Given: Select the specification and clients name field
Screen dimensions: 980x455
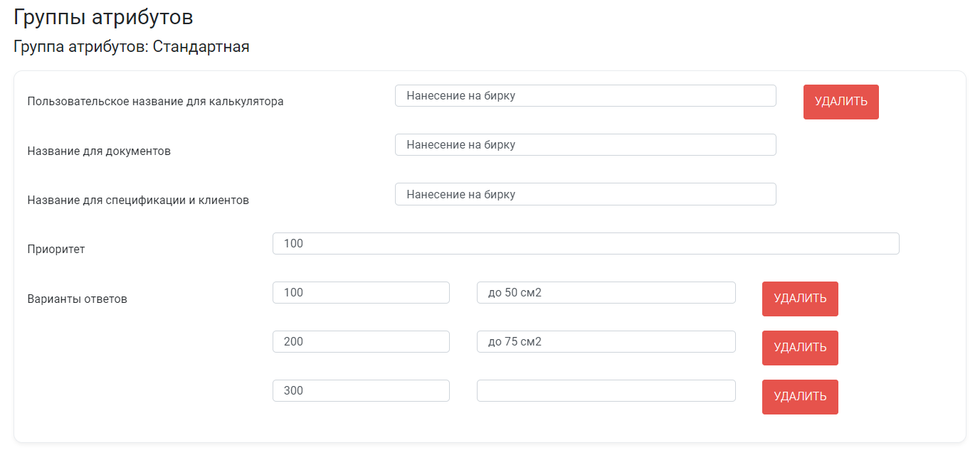Looking at the screenshot, I should 585,194.
